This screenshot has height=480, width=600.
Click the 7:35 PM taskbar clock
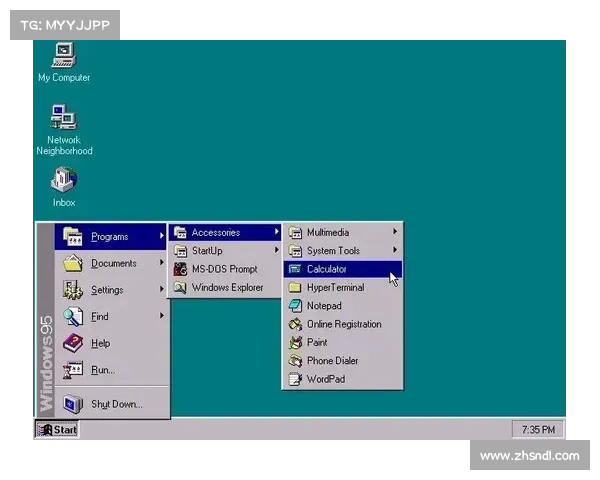click(x=538, y=430)
